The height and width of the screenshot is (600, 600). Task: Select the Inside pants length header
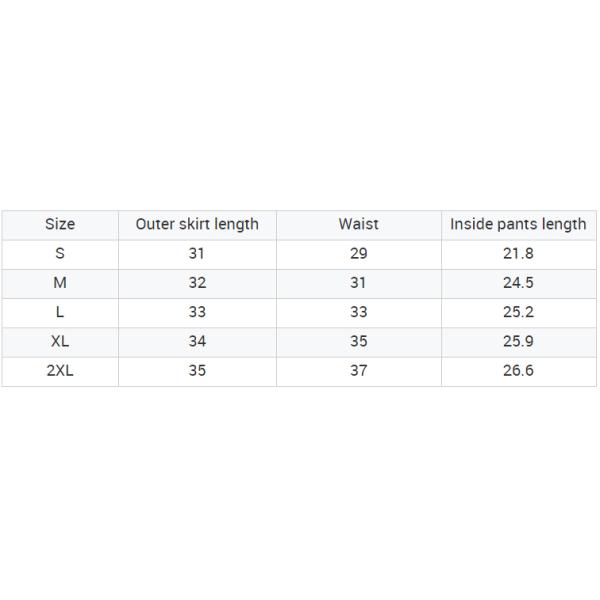[x=518, y=224]
